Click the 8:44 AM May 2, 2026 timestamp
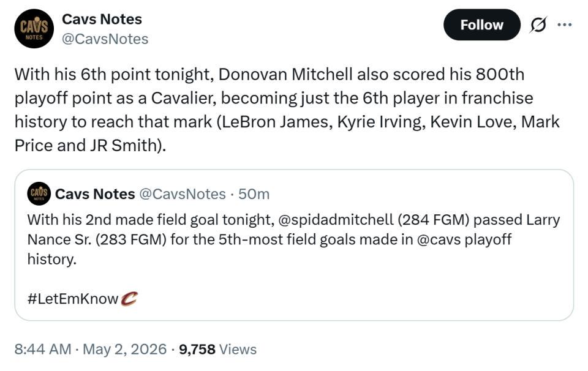The width and height of the screenshot is (588, 371). (91, 349)
